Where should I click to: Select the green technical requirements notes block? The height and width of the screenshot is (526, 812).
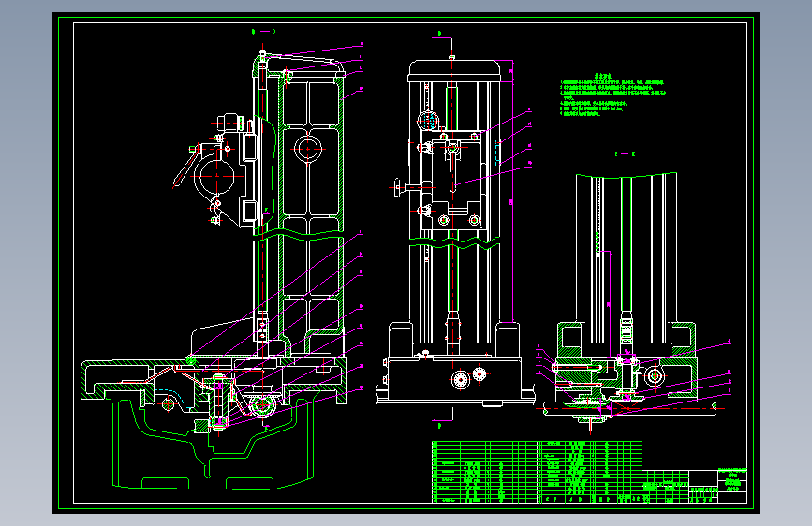(613, 95)
